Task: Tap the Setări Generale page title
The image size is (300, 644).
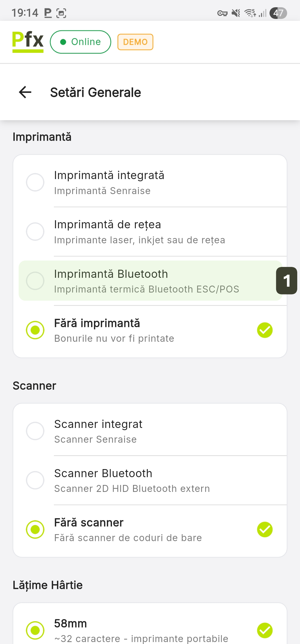Action: (x=96, y=92)
